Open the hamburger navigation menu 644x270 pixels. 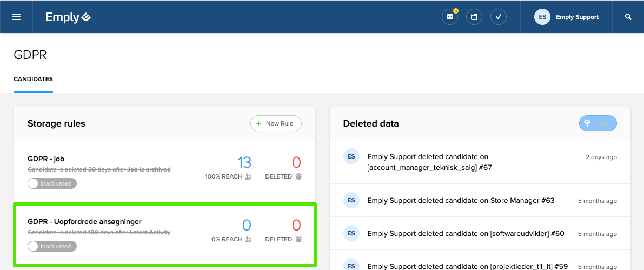tap(16, 17)
